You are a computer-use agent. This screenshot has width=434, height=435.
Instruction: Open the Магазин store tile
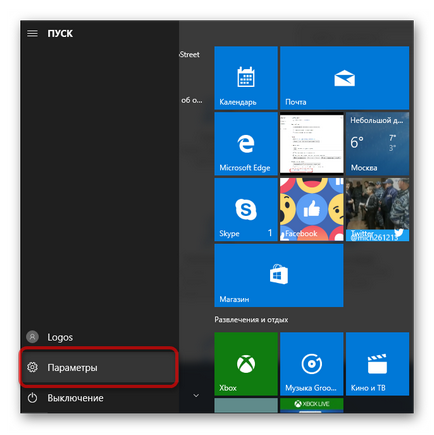(x=279, y=275)
